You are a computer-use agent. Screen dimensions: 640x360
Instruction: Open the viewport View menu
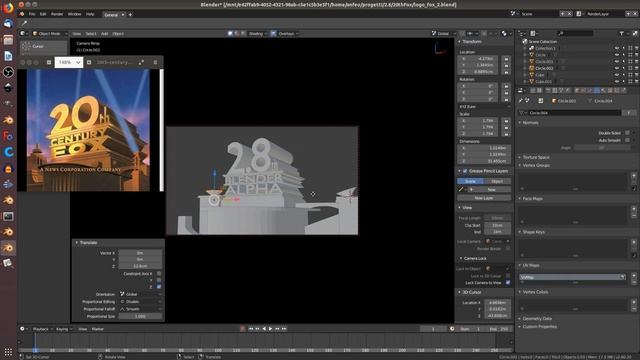[76, 33]
